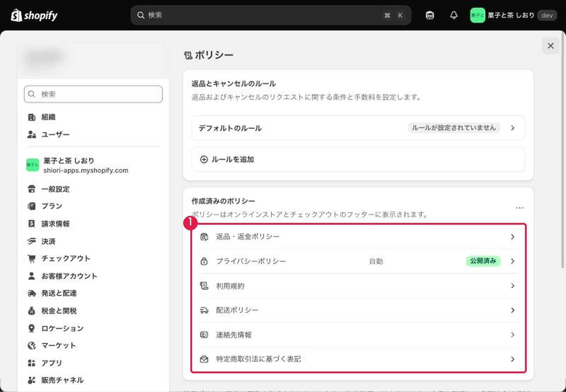Open the notifications bell
This screenshot has height=392, width=566.
[454, 15]
